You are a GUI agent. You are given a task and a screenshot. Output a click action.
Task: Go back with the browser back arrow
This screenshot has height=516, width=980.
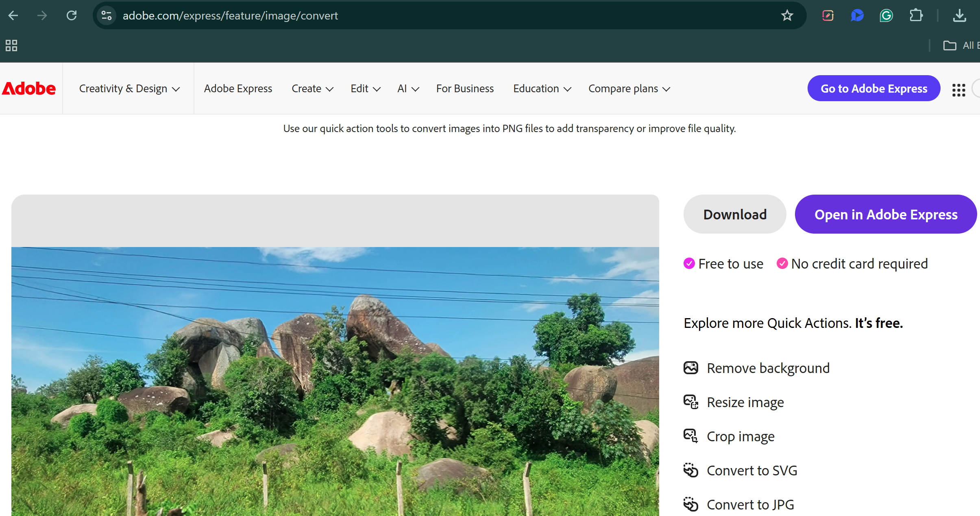click(x=13, y=15)
